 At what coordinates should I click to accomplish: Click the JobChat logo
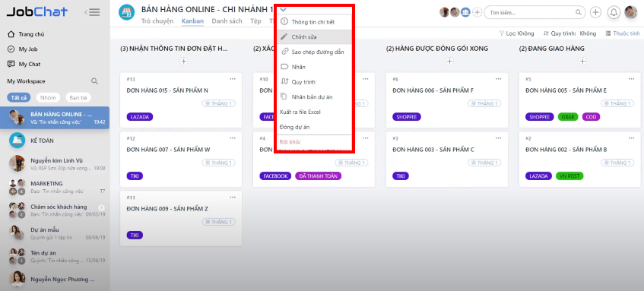37,12
